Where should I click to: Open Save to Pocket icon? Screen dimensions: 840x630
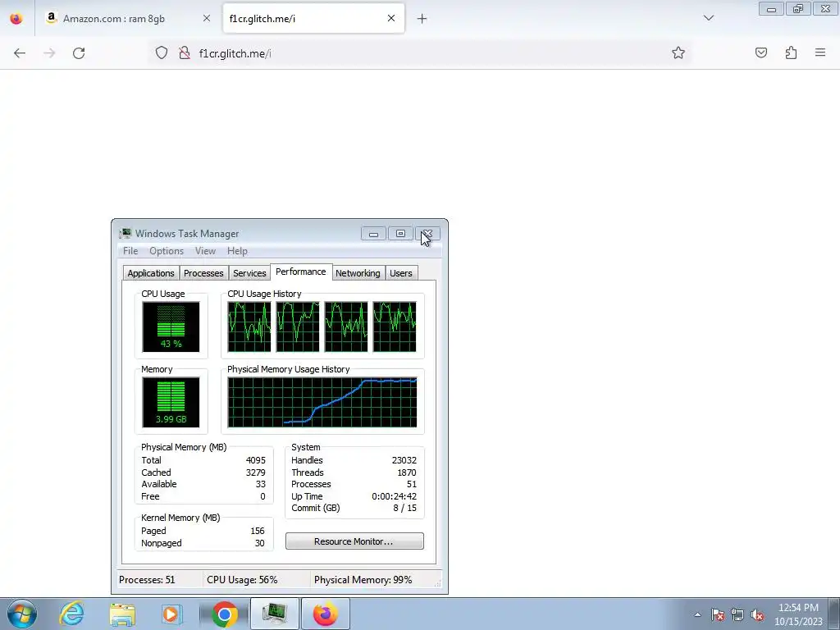761,52
